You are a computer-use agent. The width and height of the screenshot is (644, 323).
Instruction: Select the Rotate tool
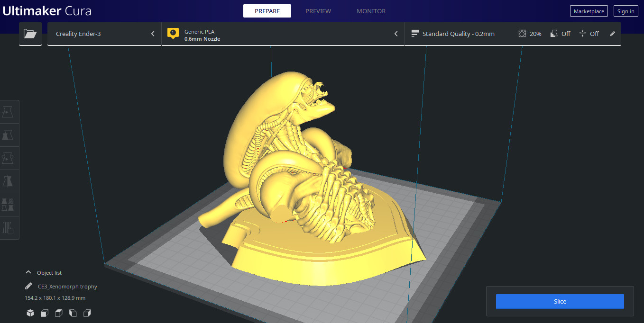(x=9, y=158)
